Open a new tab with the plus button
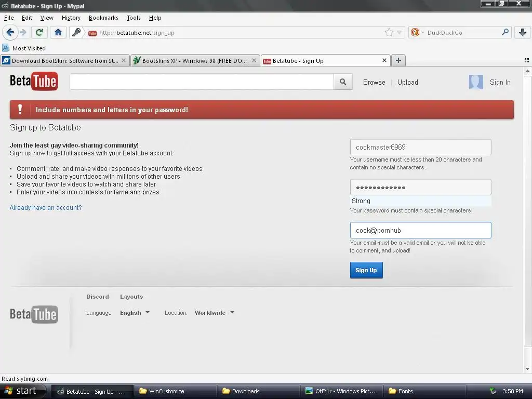The height and width of the screenshot is (399, 532). pyautogui.click(x=398, y=60)
